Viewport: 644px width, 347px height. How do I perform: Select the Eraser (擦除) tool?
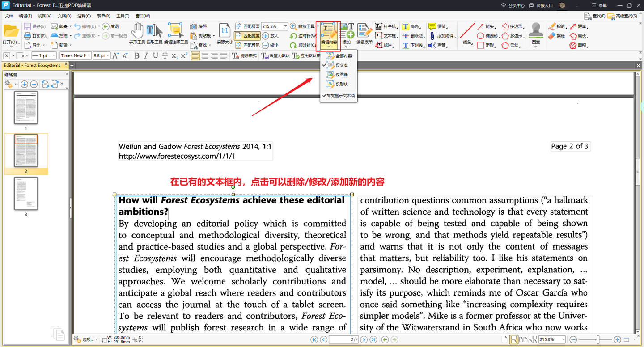click(557, 36)
